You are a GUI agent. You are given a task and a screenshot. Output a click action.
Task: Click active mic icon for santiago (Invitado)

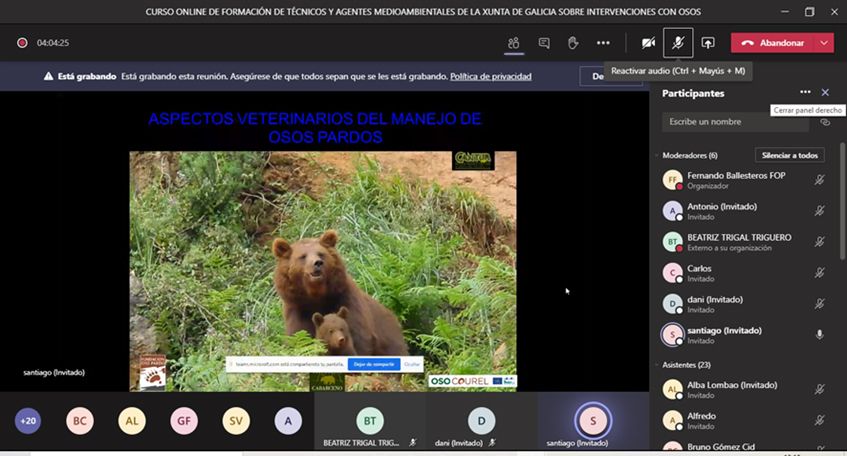point(819,334)
